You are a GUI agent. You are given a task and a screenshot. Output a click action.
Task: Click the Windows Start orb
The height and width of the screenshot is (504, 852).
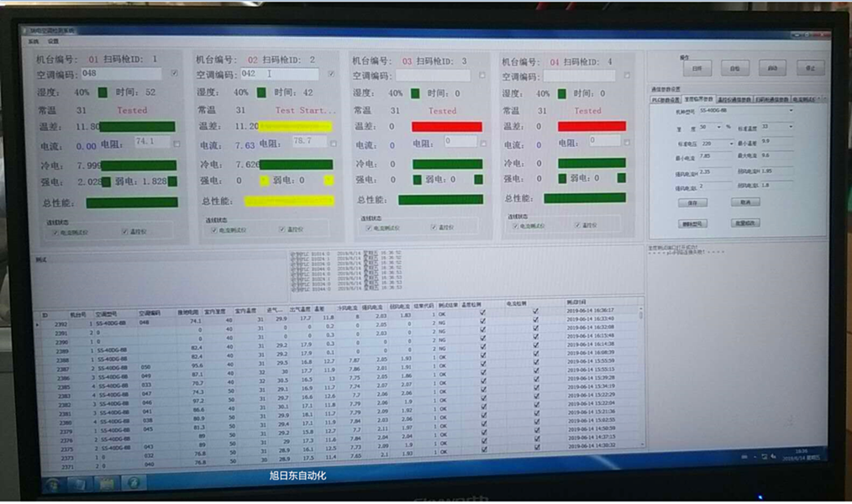coord(53,486)
